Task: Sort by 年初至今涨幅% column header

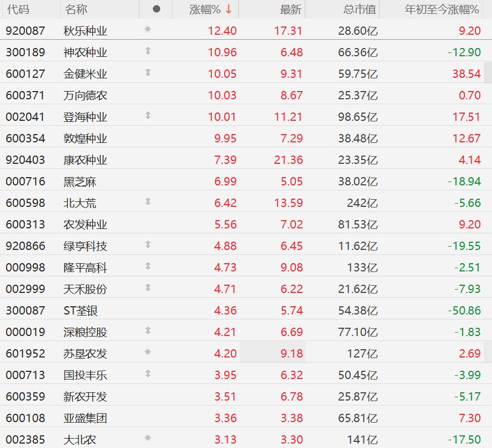Action: [x=442, y=9]
